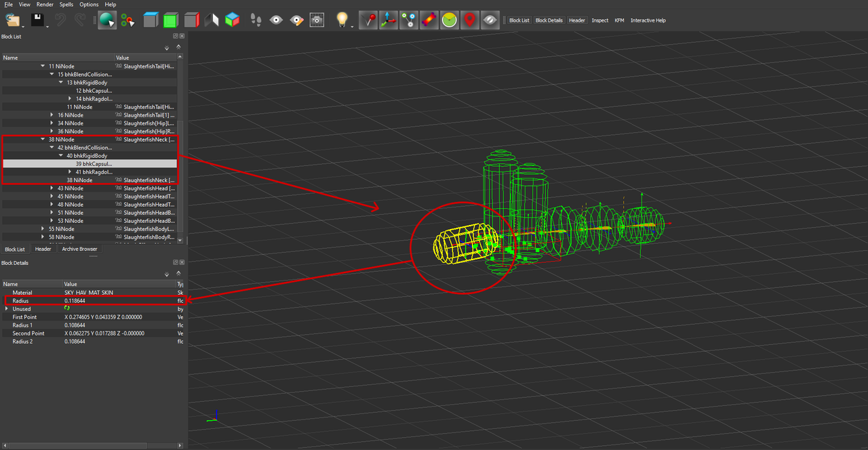The image size is (868, 450).
Task: Collapse the 15 bhkBlendCollision node
Action: [52, 74]
